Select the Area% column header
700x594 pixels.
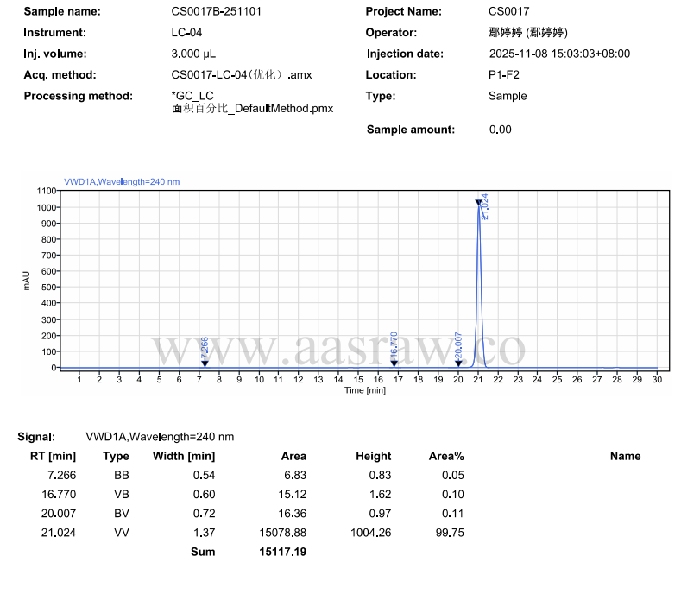tap(446, 456)
